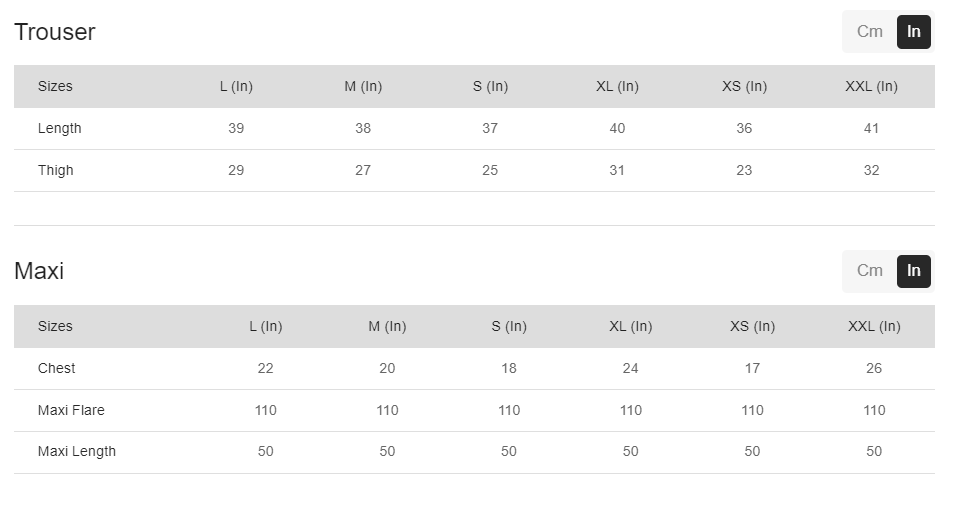
Task: Click the Maxi section heading
Action: pos(39,271)
